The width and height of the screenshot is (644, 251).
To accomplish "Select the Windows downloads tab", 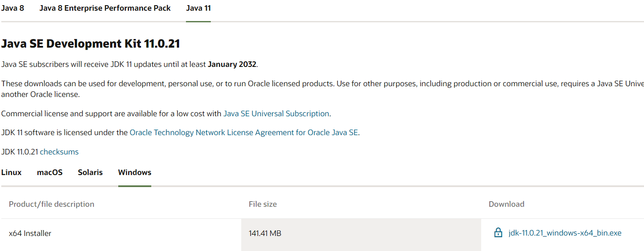I will coord(135,172).
